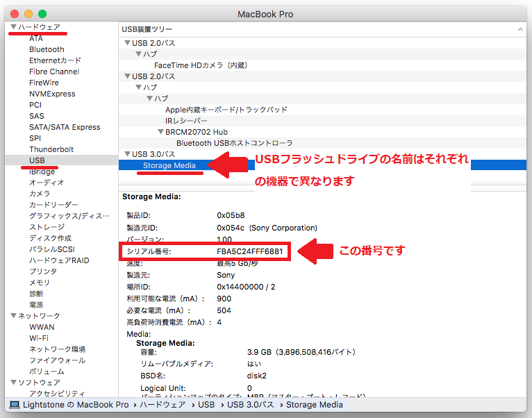Click Storage Media in the path bar

[x=314, y=405]
